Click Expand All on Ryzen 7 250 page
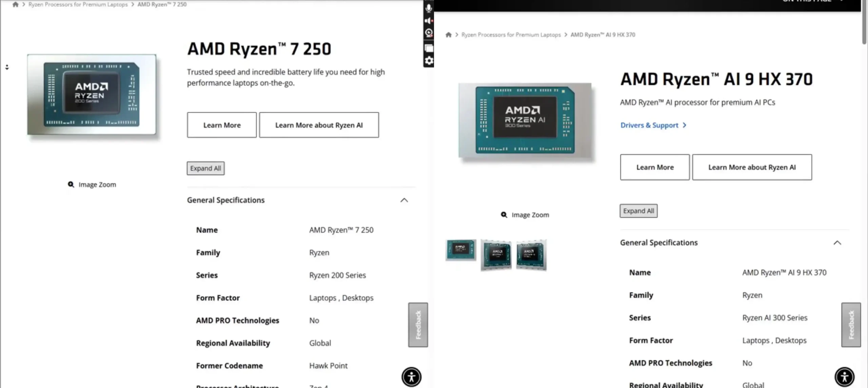Image resolution: width=868 pixels, height=388 pixels. click(205, 168)
